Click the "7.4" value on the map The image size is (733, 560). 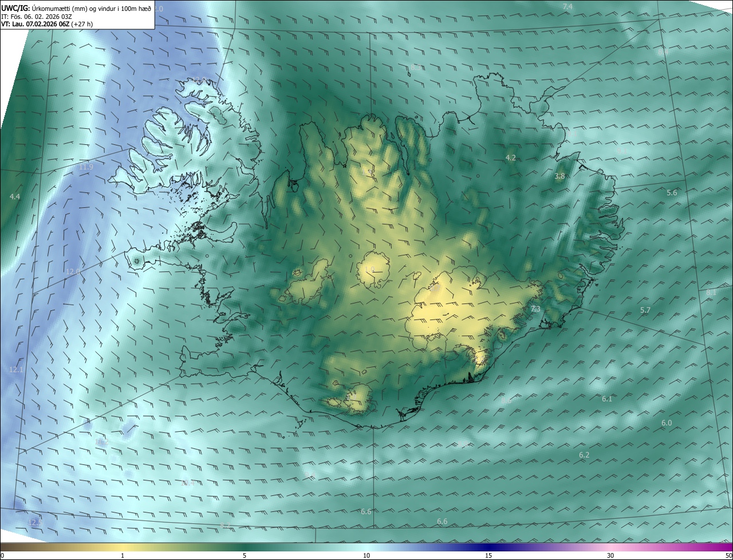coord(568,6)
